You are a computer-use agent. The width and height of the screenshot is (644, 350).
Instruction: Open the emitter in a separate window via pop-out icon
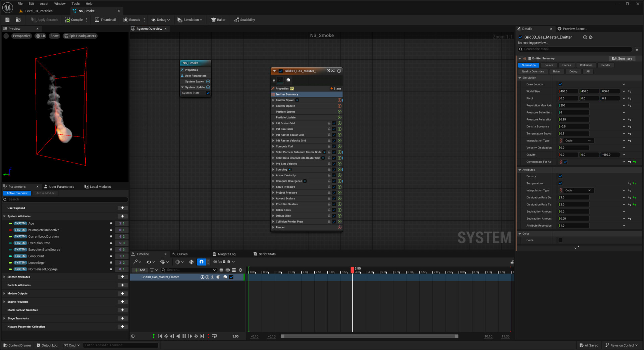click(x=328, y=71)
